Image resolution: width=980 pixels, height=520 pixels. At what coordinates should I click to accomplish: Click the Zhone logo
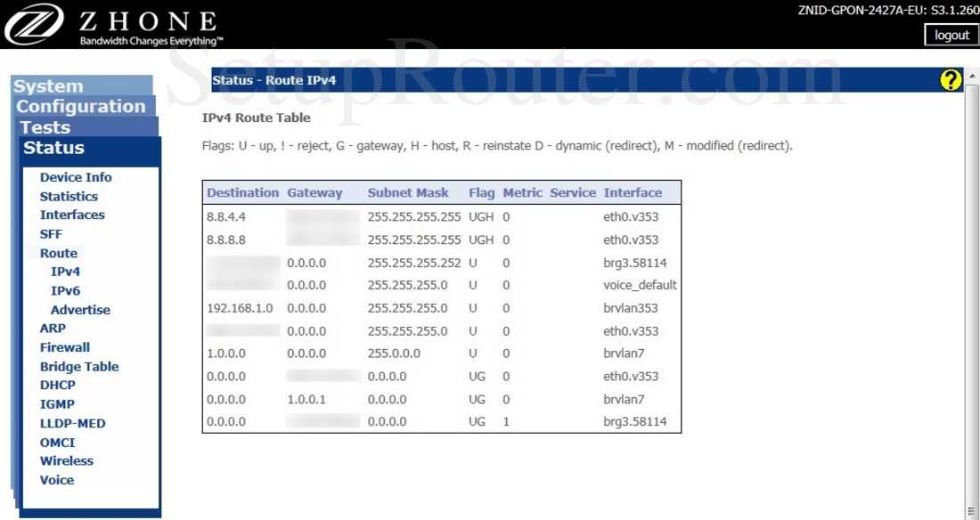36,25
